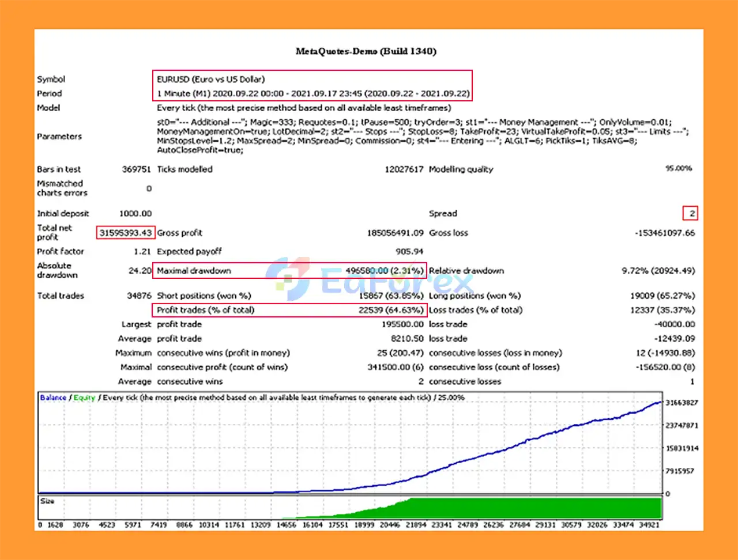Select the Total net profit value 31595393.43
Screen dimensions: 738x560
point(126,233)
